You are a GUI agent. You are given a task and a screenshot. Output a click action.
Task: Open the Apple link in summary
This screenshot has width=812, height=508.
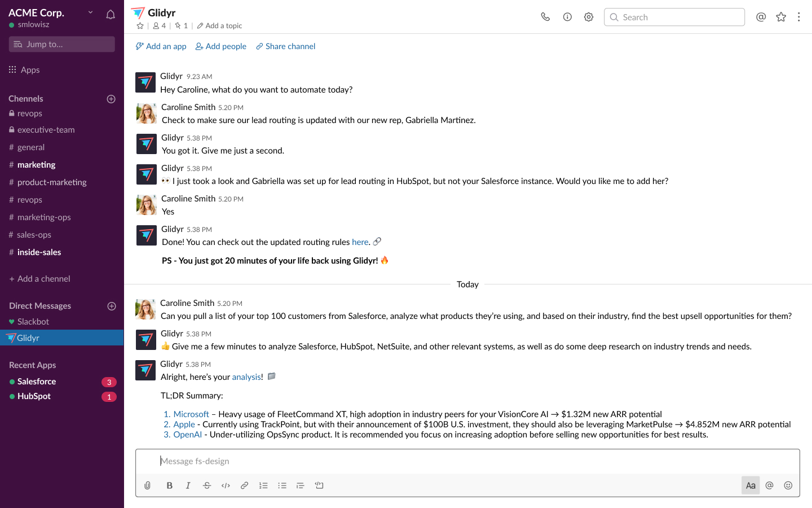coord(184,424)
